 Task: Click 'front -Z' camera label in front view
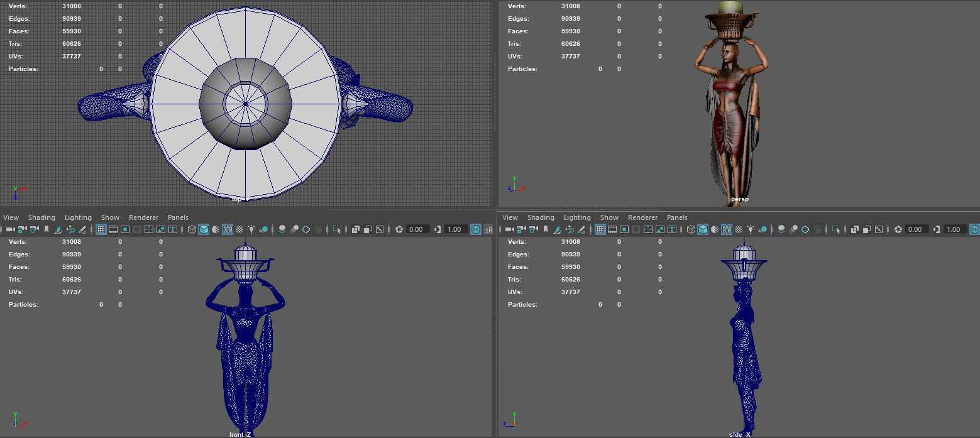tap(241, 434)
